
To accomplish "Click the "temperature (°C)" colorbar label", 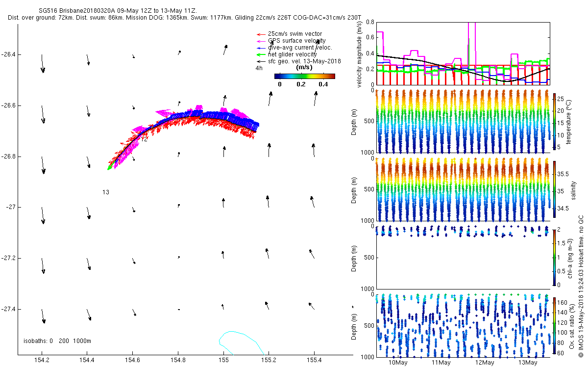I will (x=569, y=122).
